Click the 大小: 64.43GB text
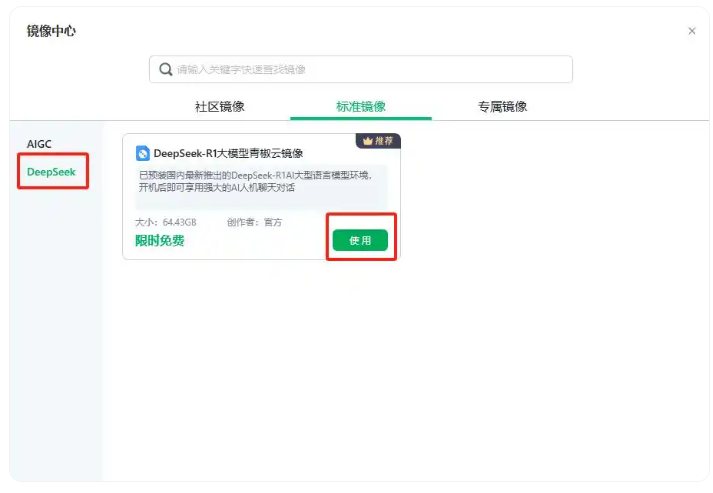 166,222
